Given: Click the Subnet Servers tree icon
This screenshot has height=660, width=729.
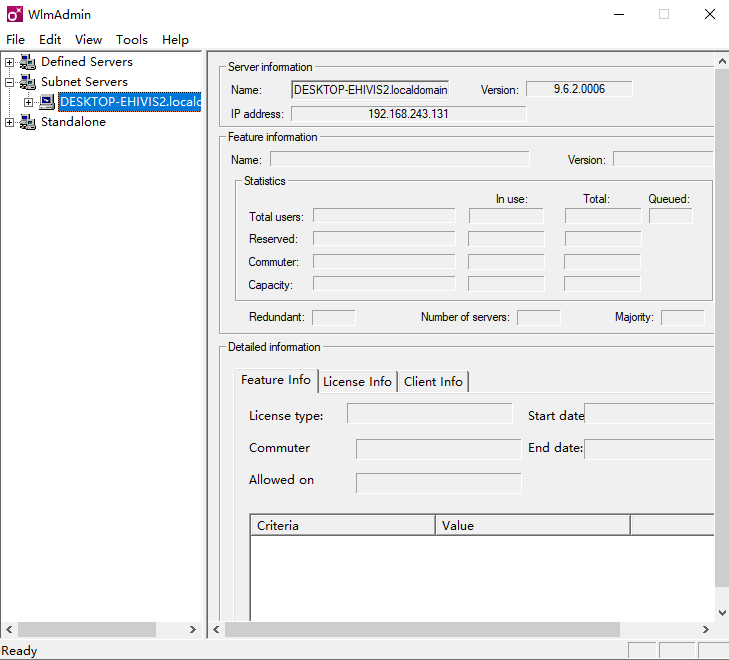Looking at the screenshot, I should pyautogui.click(x=27, y=82).
